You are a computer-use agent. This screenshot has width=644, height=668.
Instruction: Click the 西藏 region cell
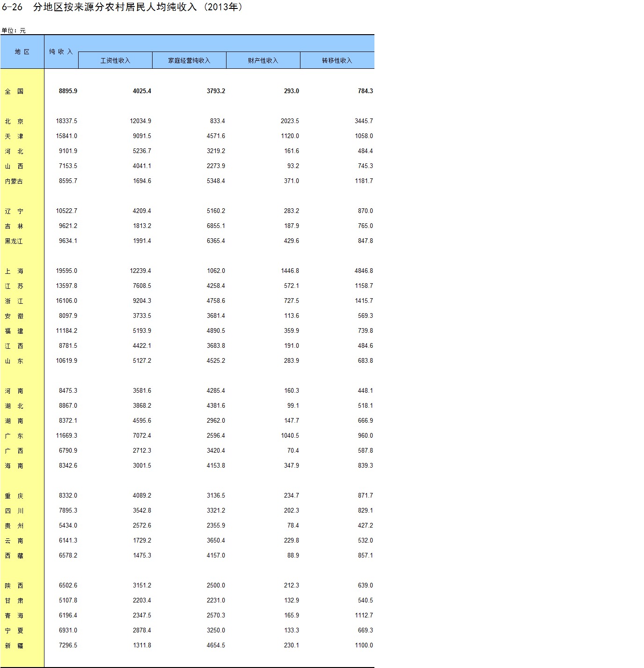tap(14, 556)
